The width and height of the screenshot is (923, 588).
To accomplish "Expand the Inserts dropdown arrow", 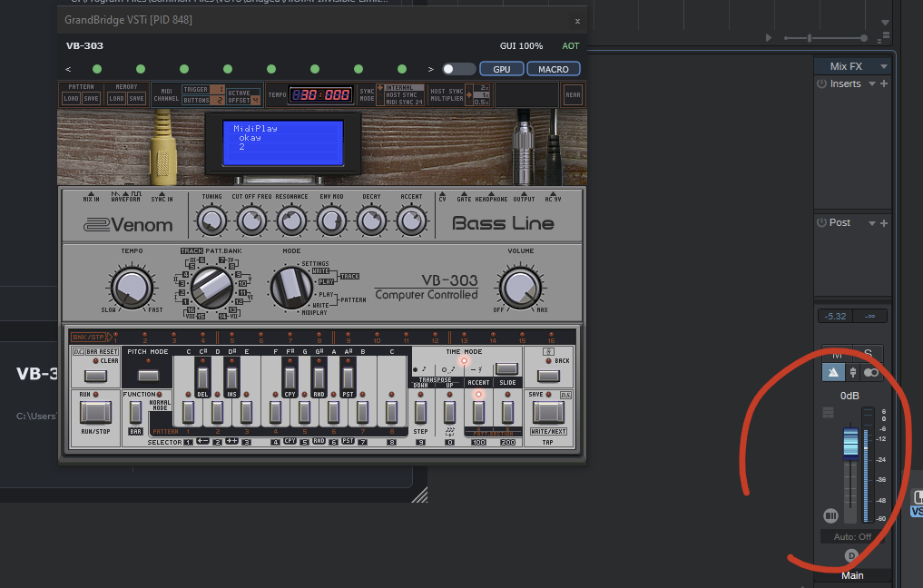I will coord(872,84).
